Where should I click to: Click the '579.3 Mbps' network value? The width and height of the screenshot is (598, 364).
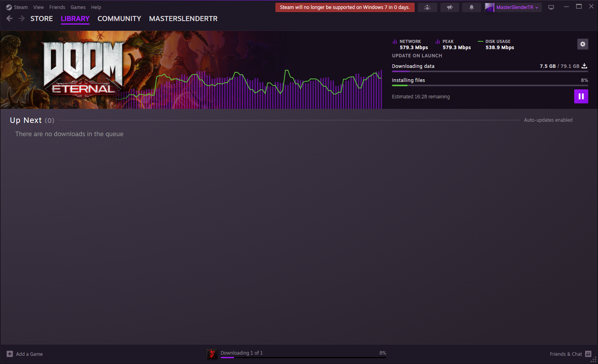click(414, 48)
